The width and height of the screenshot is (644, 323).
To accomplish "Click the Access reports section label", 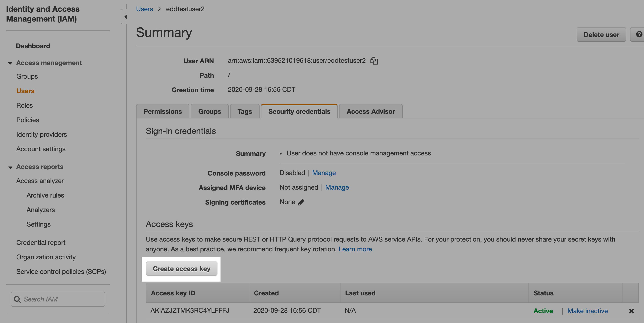I will pyautogui.click(x=40, y=167).
